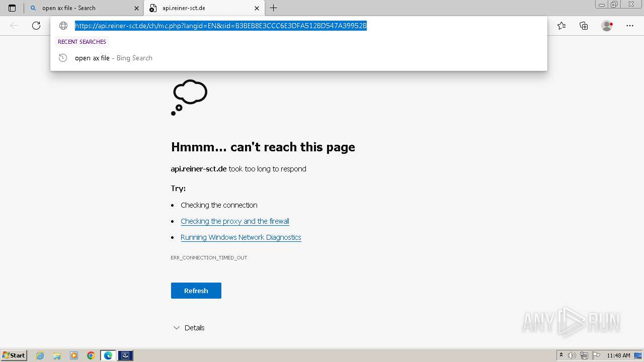Choose the 'open ax file' recent search suggestion
Image resolution: width=644 pixels, height=362 pixels.
coord(299,58)
